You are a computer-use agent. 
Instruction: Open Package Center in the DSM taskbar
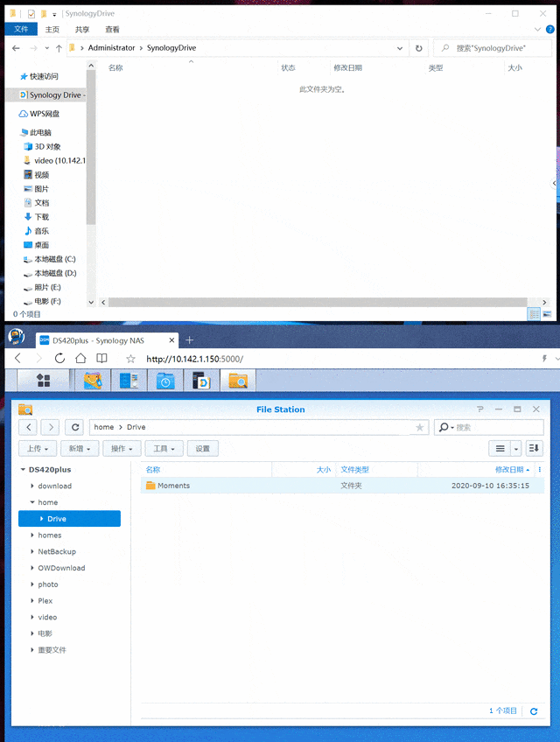[93, 380]
